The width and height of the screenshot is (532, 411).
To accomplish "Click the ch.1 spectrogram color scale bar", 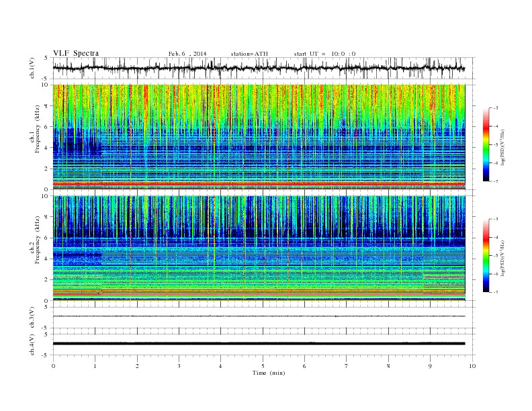I will [x=486, y=144].
